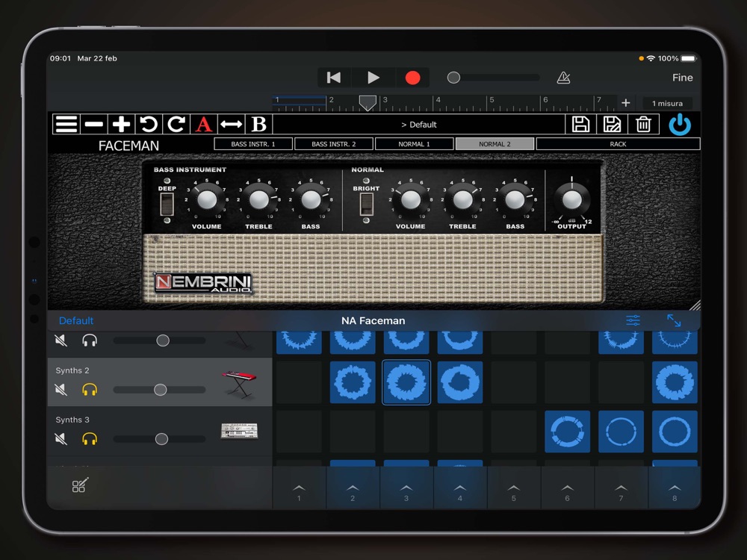
Task: Open the Faceman hamburger menu
Action: click(x=66, y=124)
